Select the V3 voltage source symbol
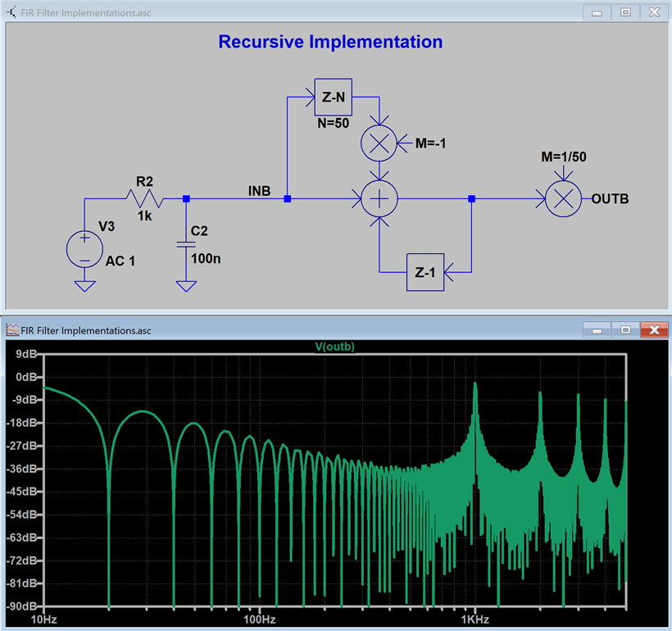672x631 pixels. (84, 249)
